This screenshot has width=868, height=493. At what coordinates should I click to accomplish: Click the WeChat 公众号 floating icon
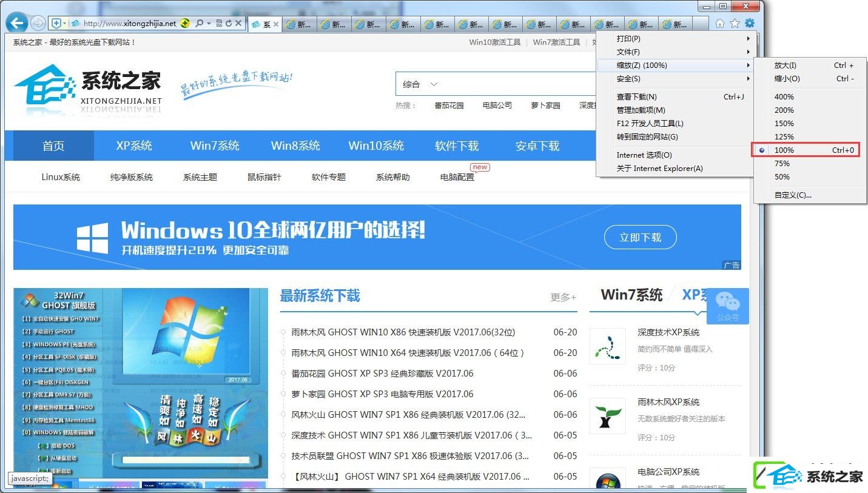(727, 306)
